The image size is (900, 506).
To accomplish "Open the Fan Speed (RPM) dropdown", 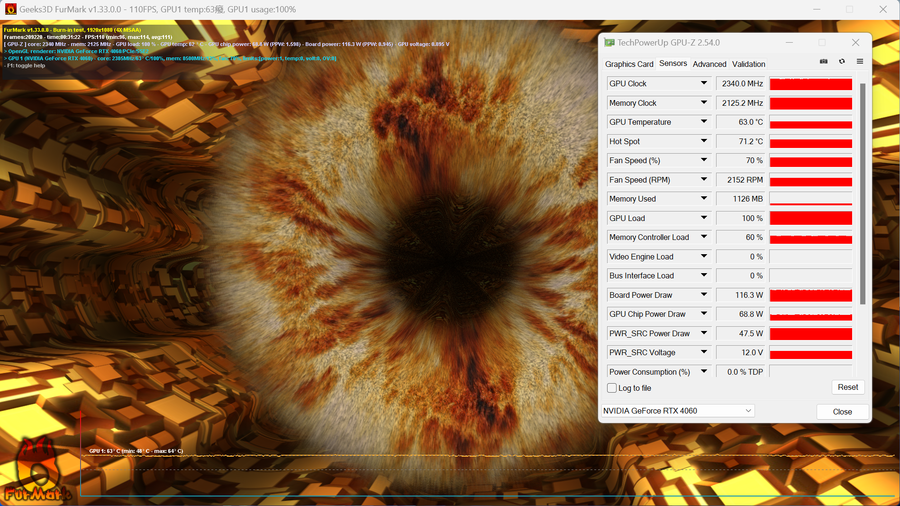I will 704,180.
